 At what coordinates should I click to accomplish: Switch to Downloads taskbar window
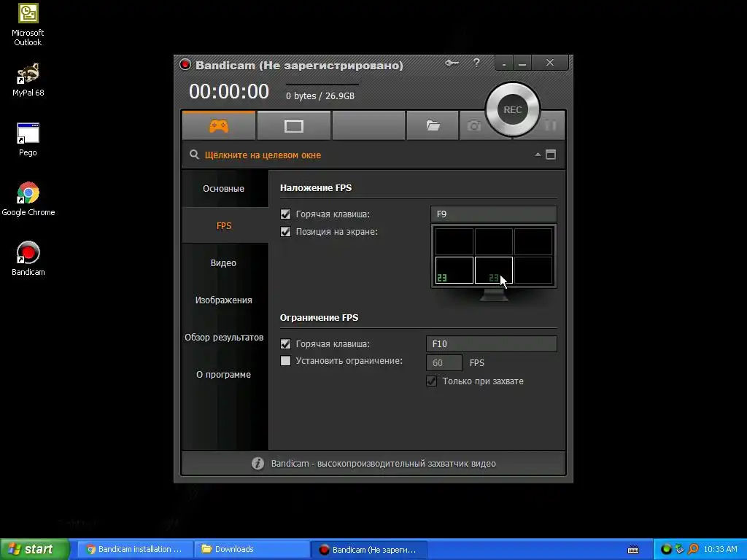click(252, 549)
